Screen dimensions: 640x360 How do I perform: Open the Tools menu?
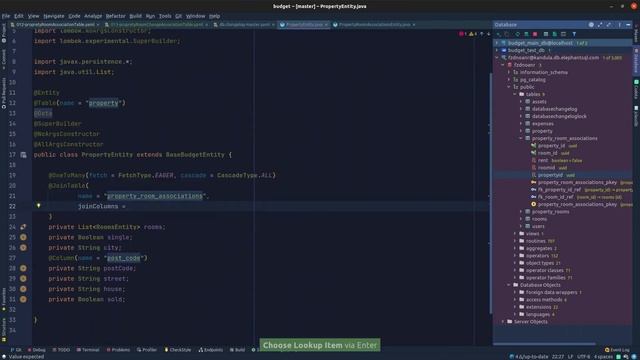165,16
